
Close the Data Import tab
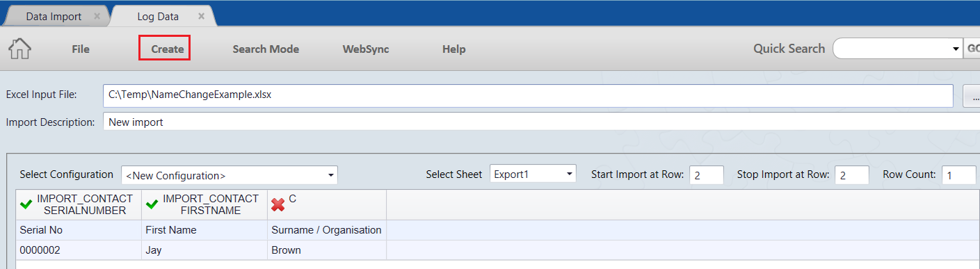point(97,16)
